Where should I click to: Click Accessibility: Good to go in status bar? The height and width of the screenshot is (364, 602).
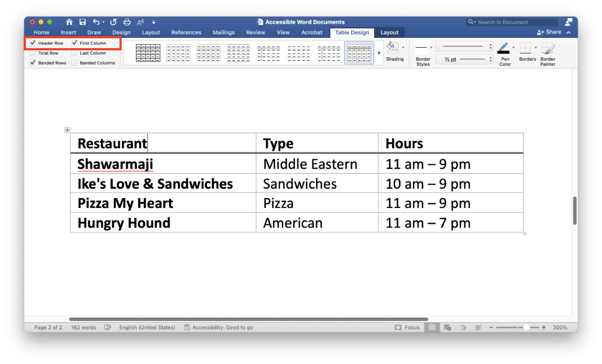click(x=218, y=327)
